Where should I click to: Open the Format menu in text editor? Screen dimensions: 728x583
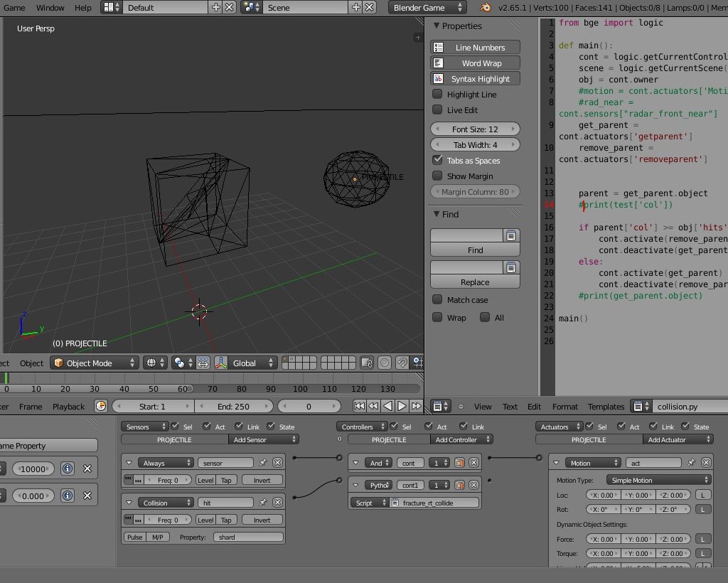pos(564,407)
